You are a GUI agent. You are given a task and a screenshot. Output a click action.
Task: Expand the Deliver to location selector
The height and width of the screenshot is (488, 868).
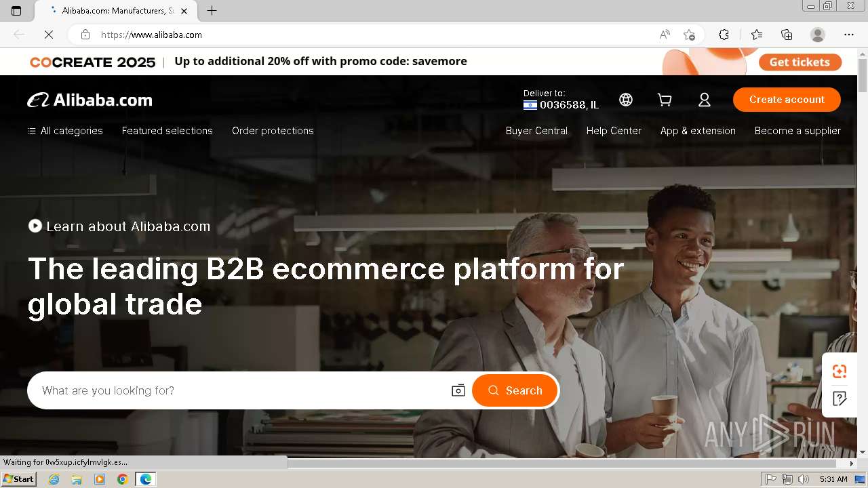point(561,100)
